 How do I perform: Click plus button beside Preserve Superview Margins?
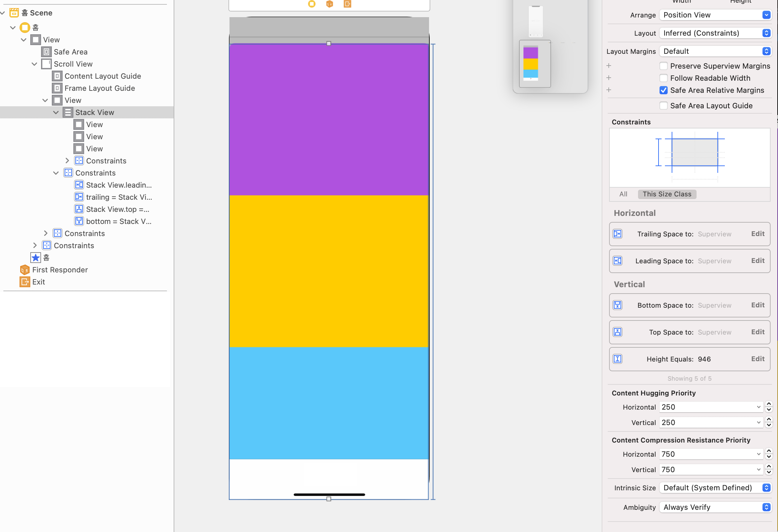point(609,66)
